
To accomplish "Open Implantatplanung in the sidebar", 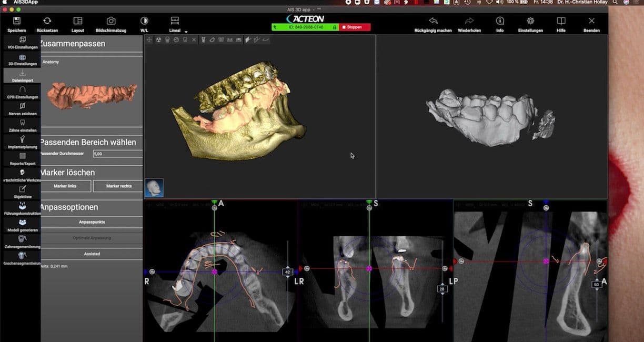I will (22, 142).
